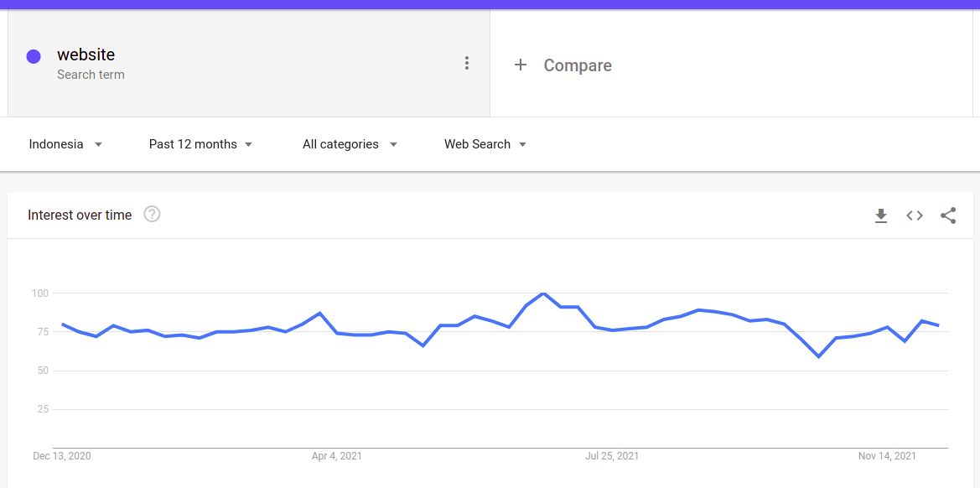Open the All categories dropdown
The width and height of the screenshot is (980, 488).
point(350,144)
